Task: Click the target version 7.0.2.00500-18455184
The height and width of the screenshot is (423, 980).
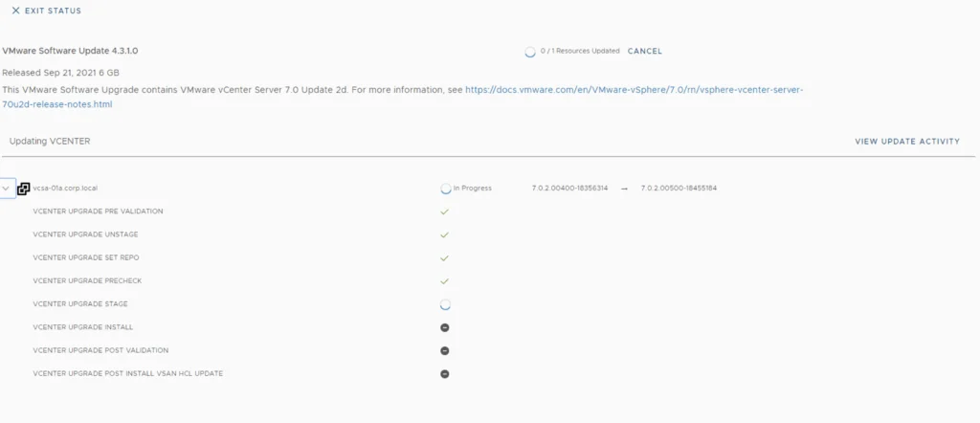Action: 679,188
